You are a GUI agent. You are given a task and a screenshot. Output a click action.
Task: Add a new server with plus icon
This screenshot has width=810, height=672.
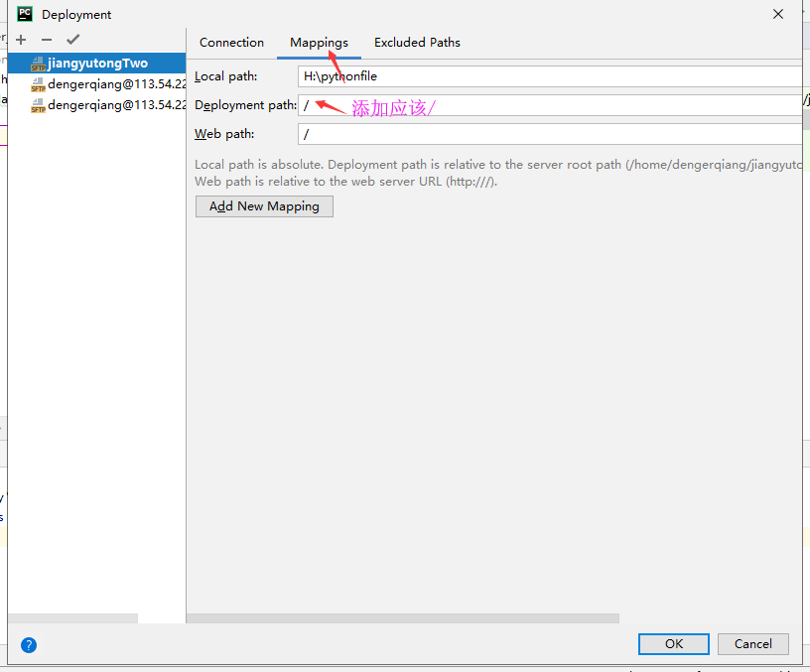click(x=21, y=40)
